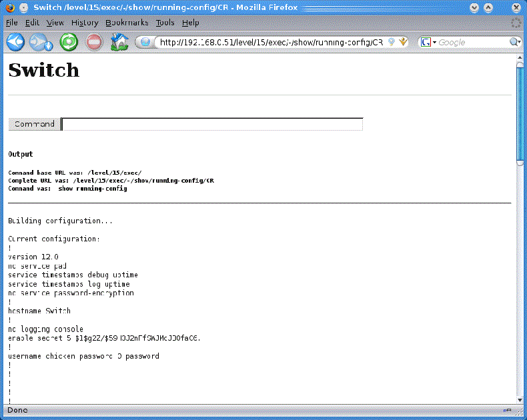Click the activity throbber icon
This screenshot has height=420, width=527.
click(x=516, y=23)
